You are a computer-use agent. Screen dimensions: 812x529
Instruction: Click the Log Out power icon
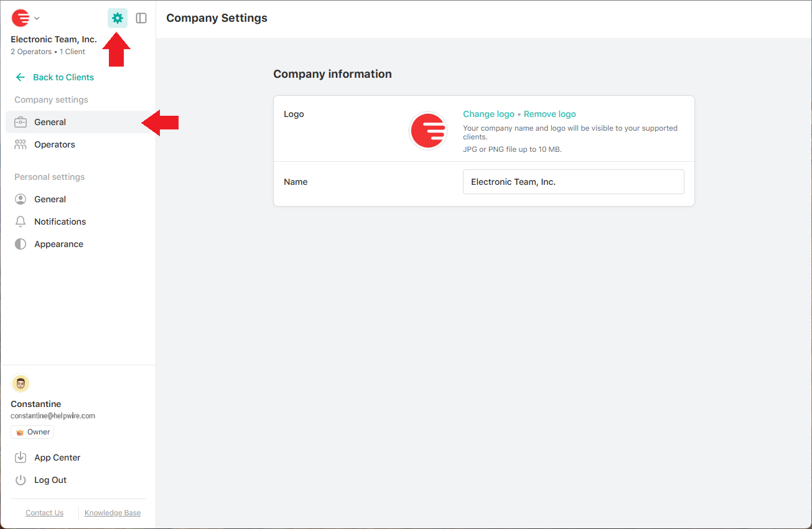click(21, 480)
